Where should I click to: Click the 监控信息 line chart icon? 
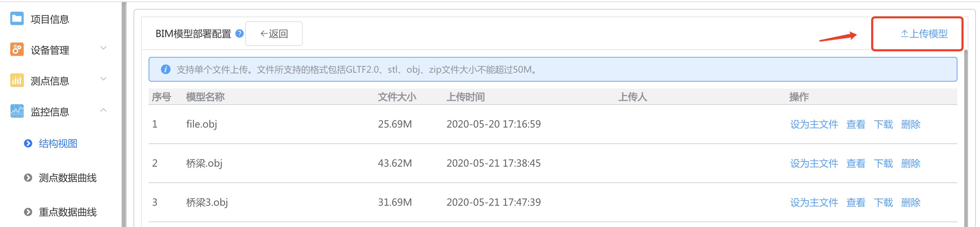17,111
